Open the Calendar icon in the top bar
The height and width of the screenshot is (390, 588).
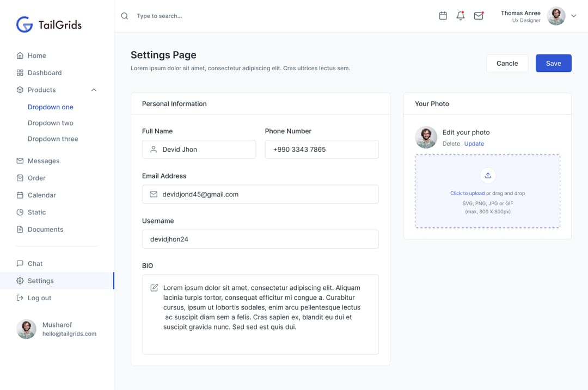point(443,16)
